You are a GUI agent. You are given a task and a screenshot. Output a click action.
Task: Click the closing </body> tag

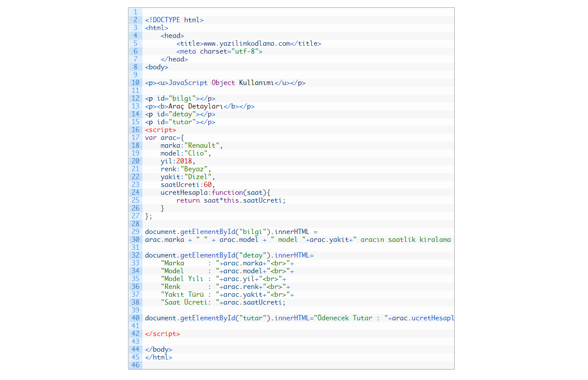[x=159, y=349]
